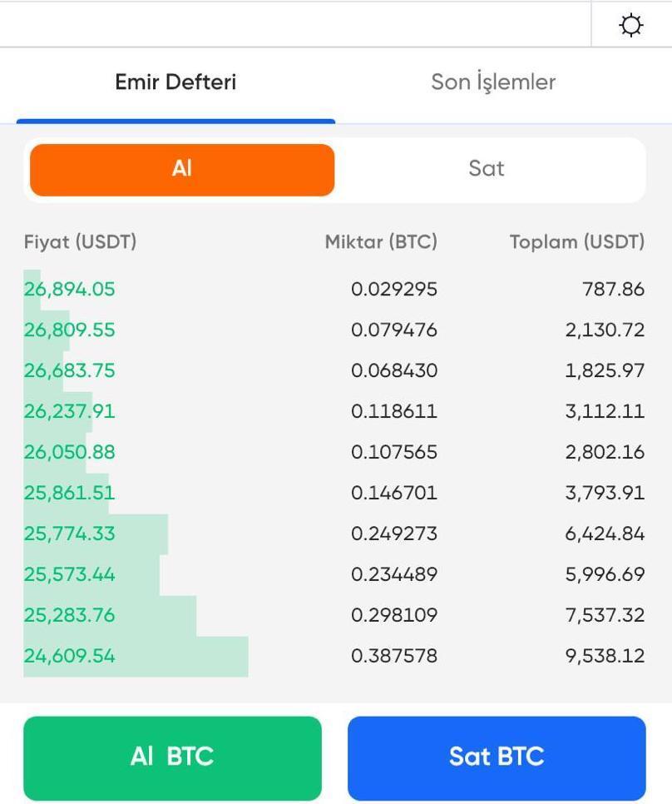The height and width of the screenshot is (804, 672).
Task: Click the 25,283.76 bid price
Action: coord(70,616)
